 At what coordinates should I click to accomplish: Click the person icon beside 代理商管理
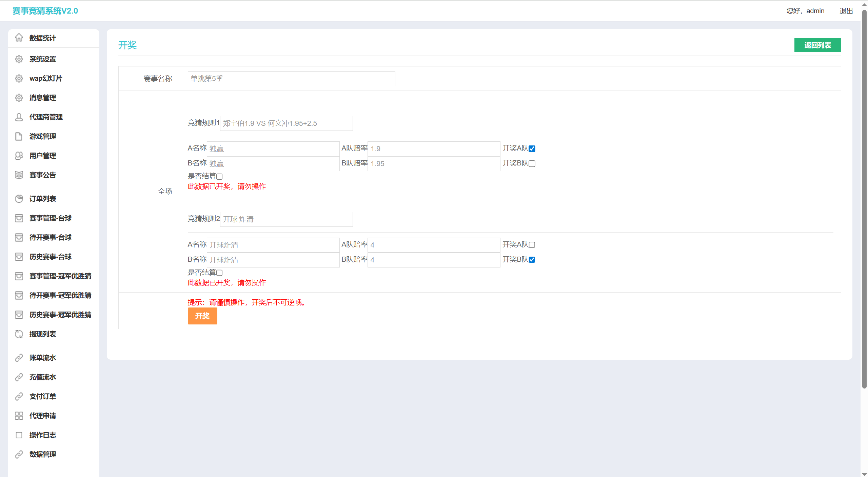pyautogui.click(x=19, y=117)
